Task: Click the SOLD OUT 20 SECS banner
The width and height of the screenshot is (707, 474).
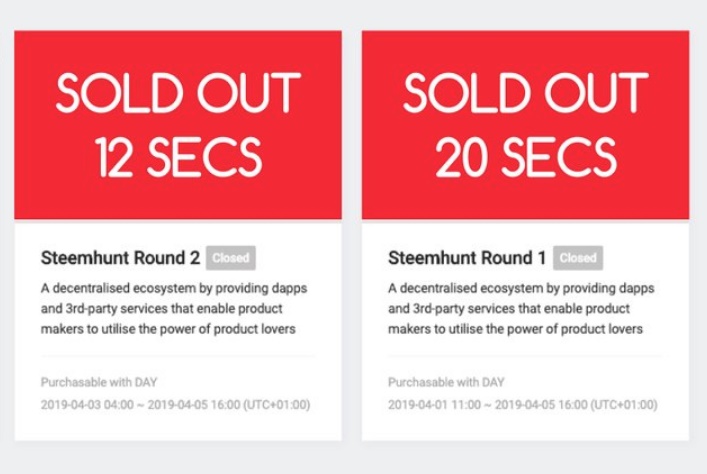Action: click(525, 125)
